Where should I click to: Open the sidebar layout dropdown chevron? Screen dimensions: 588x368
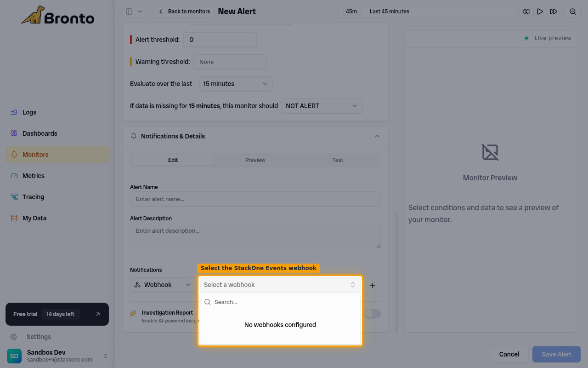pos(140,11)
